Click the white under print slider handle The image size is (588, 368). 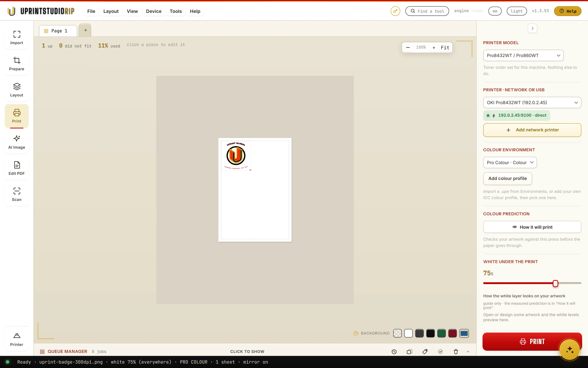[x=555, y=283]
